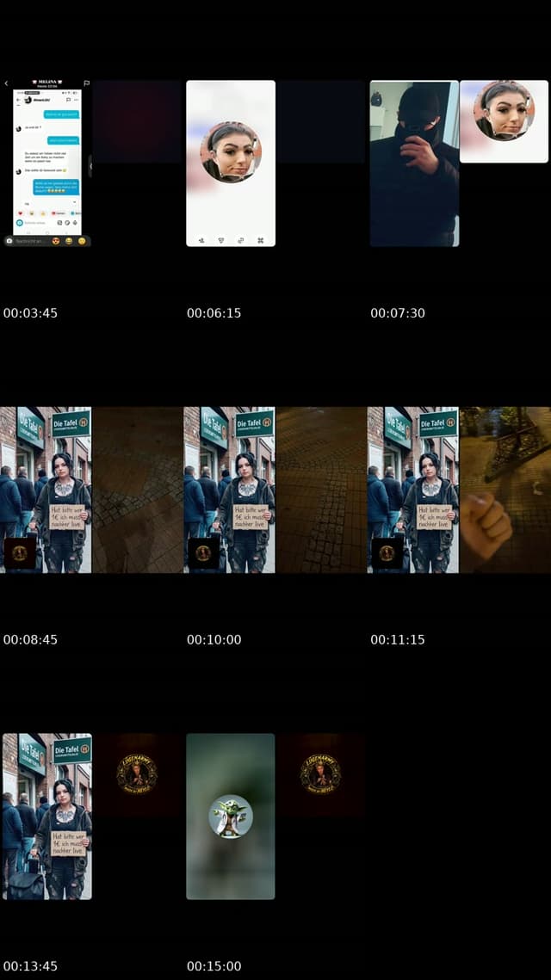Viewport: 551px width, 980px height.
Task: Open the woman-with-sign panel at 00:11:15
Action: [x=412, y=490]
